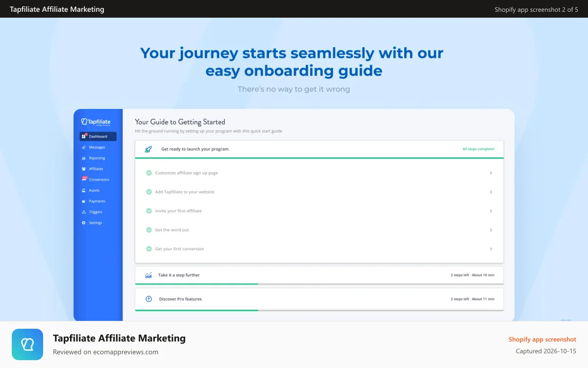Open the Reporting menu item
The height and width of the screenshot is (368, 588).
(97, 158)
